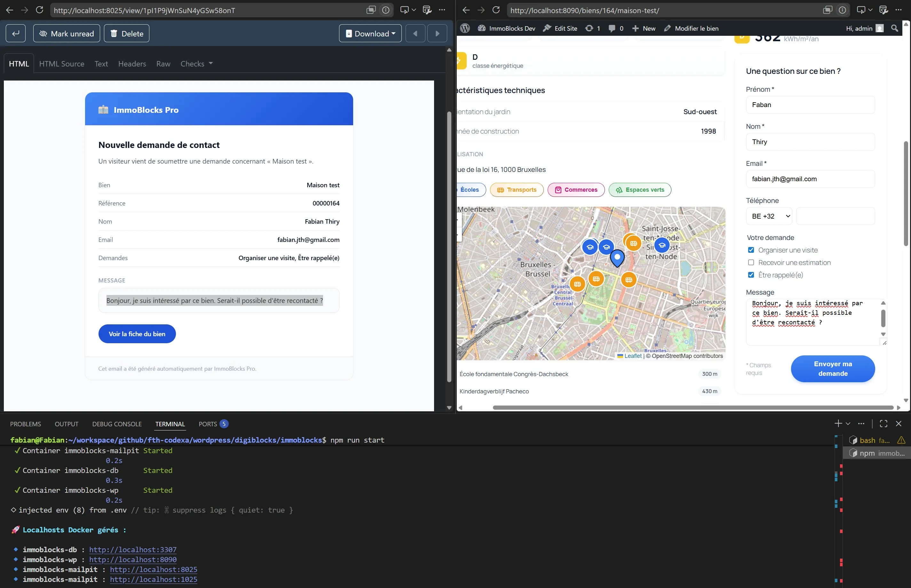Click the back-to-inbox return arrow button

[x=16, y=34]
